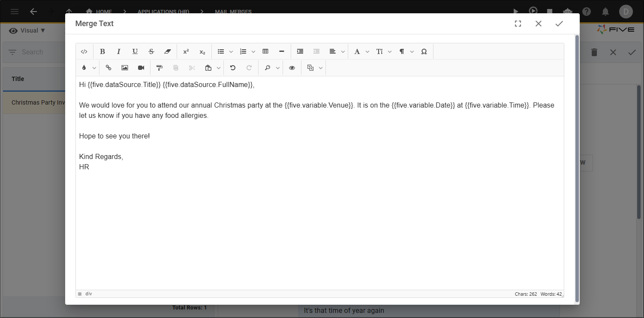Toggle subscript formatting
Viewport: 644px width, 318px height.
tap(202, 51)
